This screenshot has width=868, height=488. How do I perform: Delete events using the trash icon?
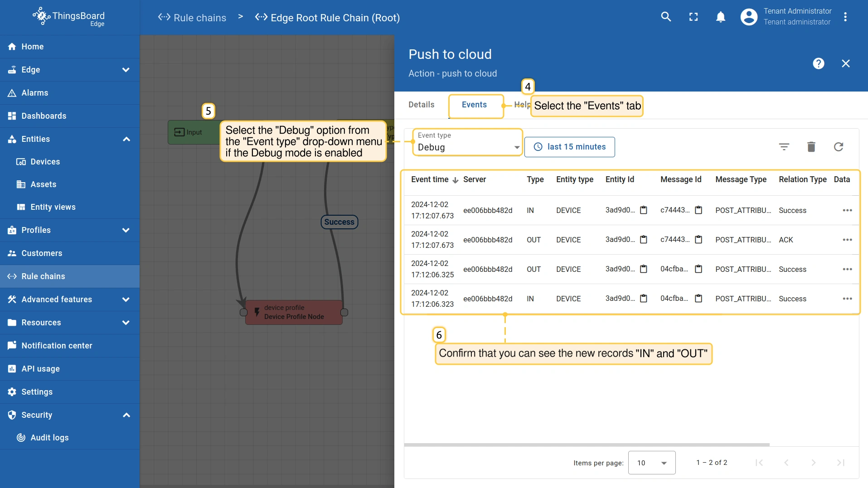pyautogui.click(x=811, y=147)
